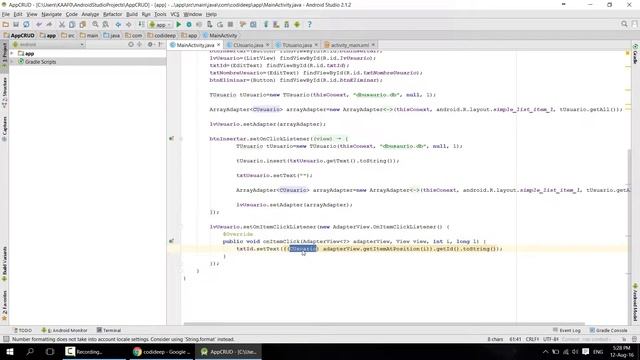Click the Synchronize toolbar icon
This screenshot has height=360, width=640.
26,24
